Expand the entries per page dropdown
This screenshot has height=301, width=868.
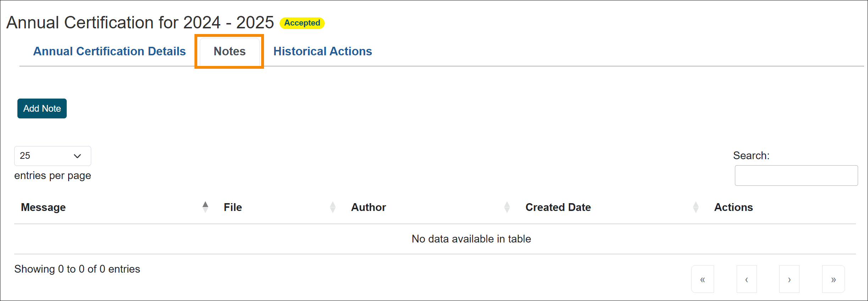pos(53,156)
